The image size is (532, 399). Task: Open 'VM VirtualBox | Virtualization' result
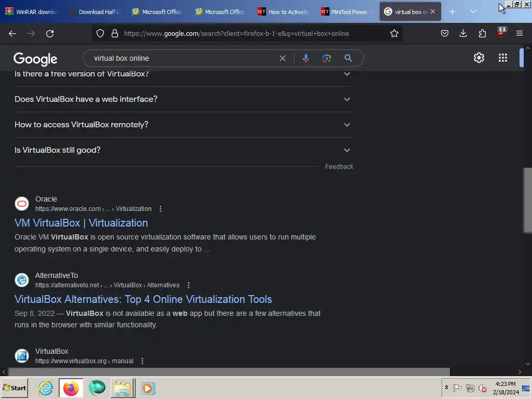click(81, 223)
